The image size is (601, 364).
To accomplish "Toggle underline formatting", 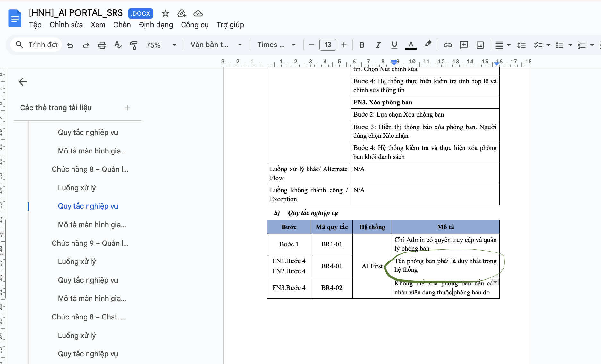I will tap(394, 45).
